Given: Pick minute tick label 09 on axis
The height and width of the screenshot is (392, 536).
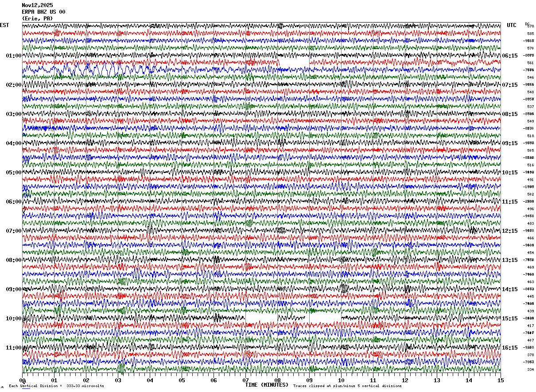Looking at the screenshot, I should [310, 380].
